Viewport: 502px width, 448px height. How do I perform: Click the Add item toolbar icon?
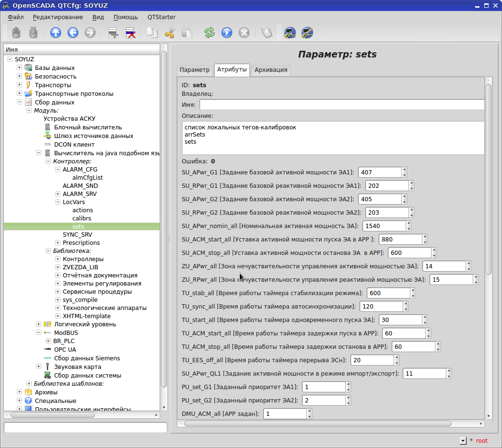pos(113,33)
